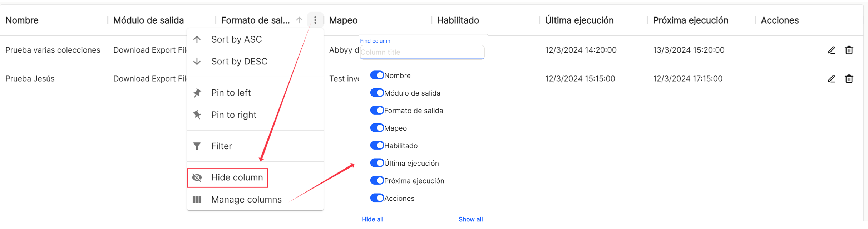Screen dimensions: 868x229
Task: Select Pin to left option
Action: (x=255, y=93)
